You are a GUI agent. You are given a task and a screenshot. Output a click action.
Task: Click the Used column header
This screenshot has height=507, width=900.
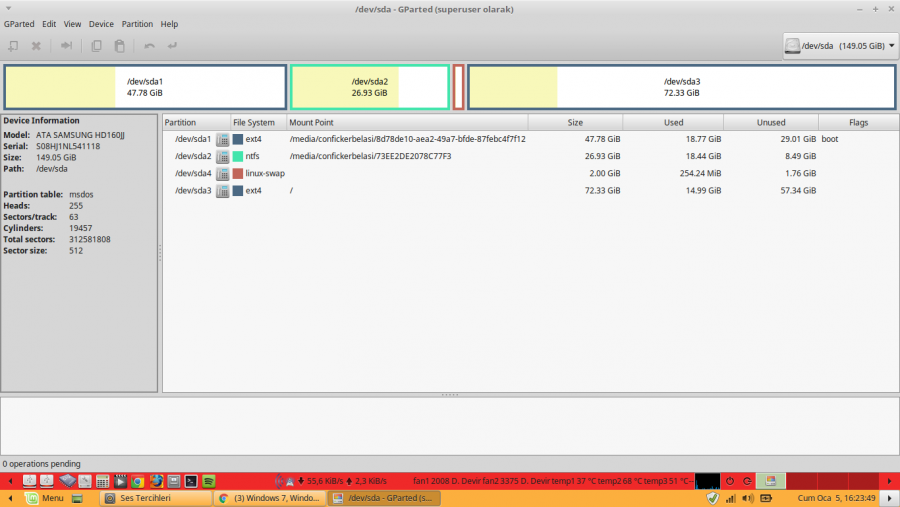coord(673,122)
